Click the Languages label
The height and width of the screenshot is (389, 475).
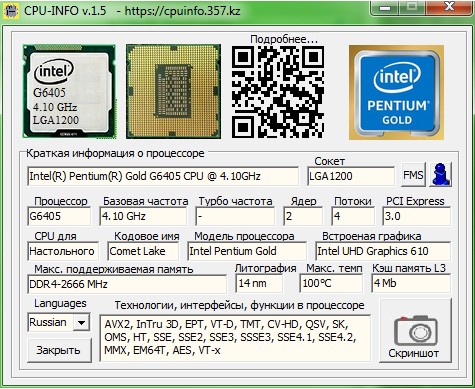(60, 304)
